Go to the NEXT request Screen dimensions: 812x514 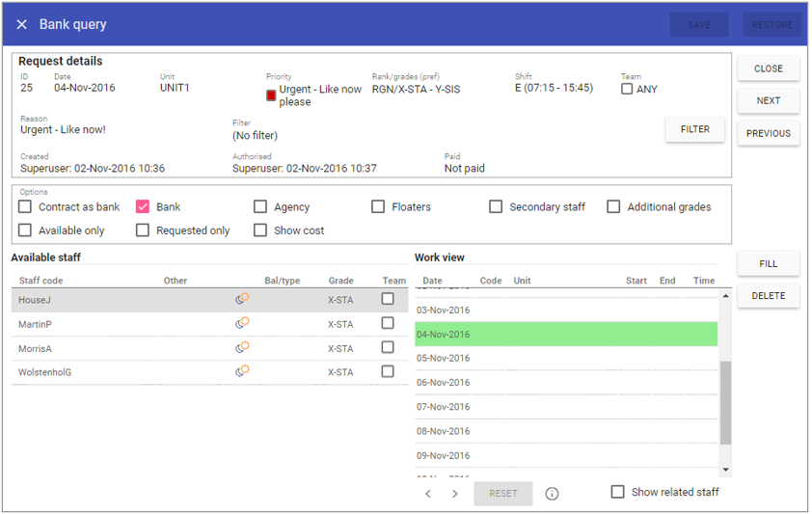[x=769, y=100]
